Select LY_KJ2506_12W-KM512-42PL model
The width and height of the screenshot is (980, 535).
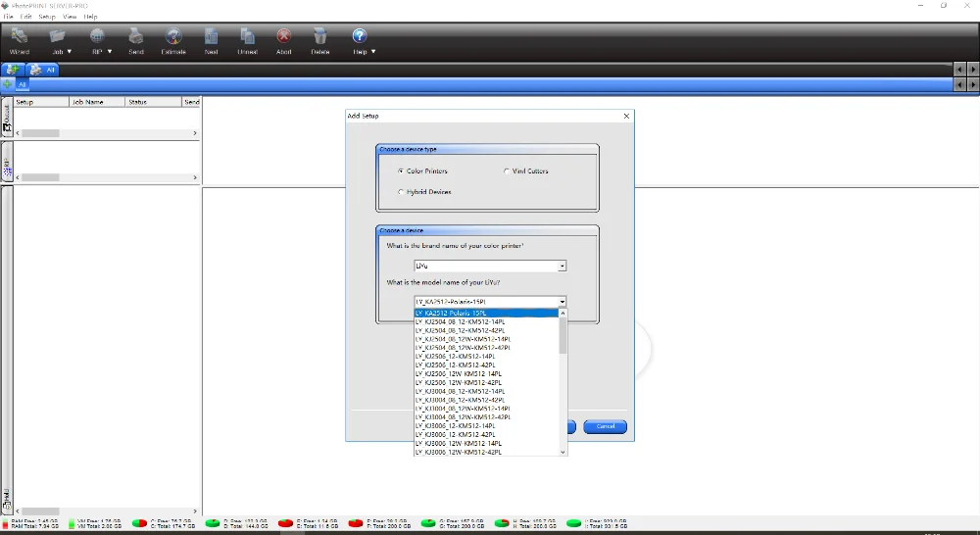click(x=486, y=382)
